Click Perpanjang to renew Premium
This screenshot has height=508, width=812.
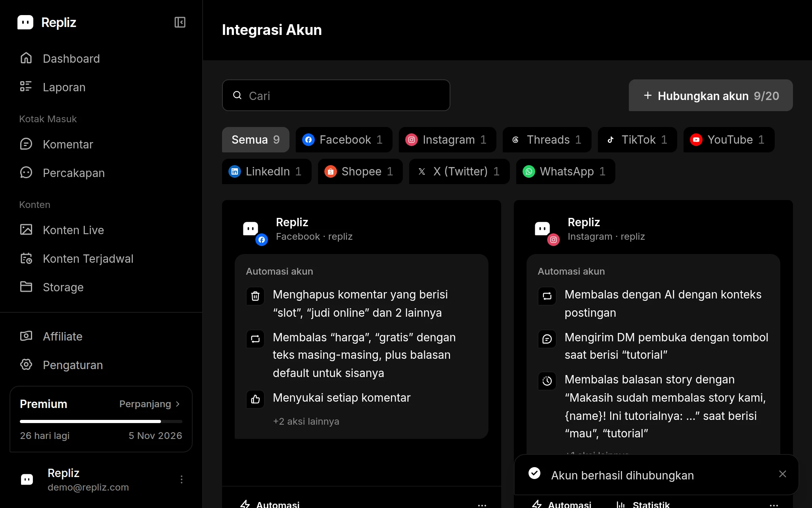click(x=150, y=404)
